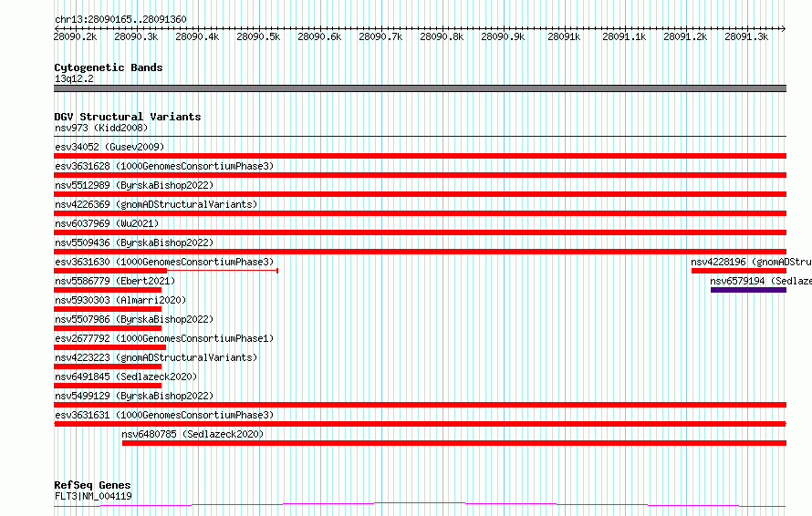Open esv2677792 (1000GenomesConsortiumPhase1) label
Viewport: 812px width, 516px height.
pyautogui.click(x=164, y=338)
